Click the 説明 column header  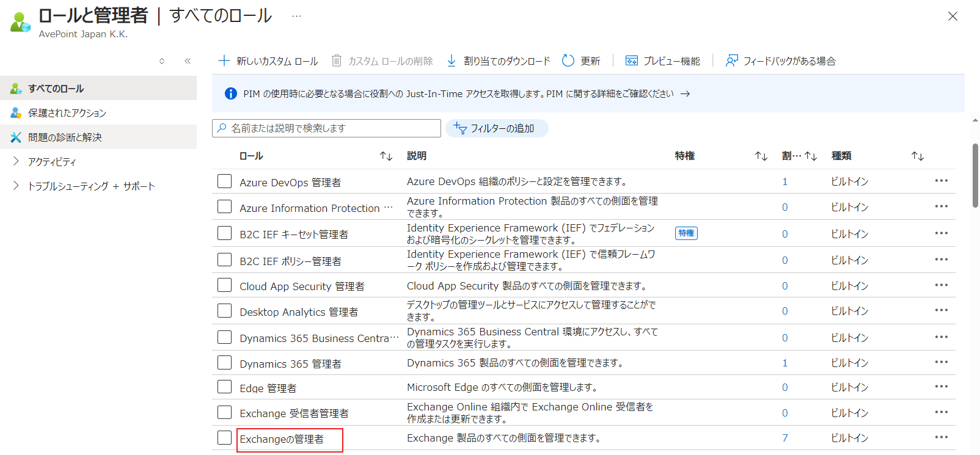pos(417,156)
